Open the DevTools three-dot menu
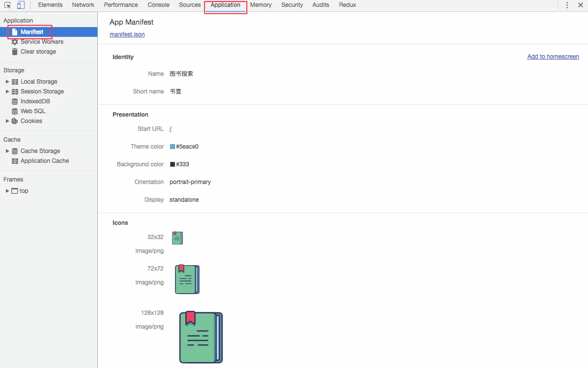 567,5
